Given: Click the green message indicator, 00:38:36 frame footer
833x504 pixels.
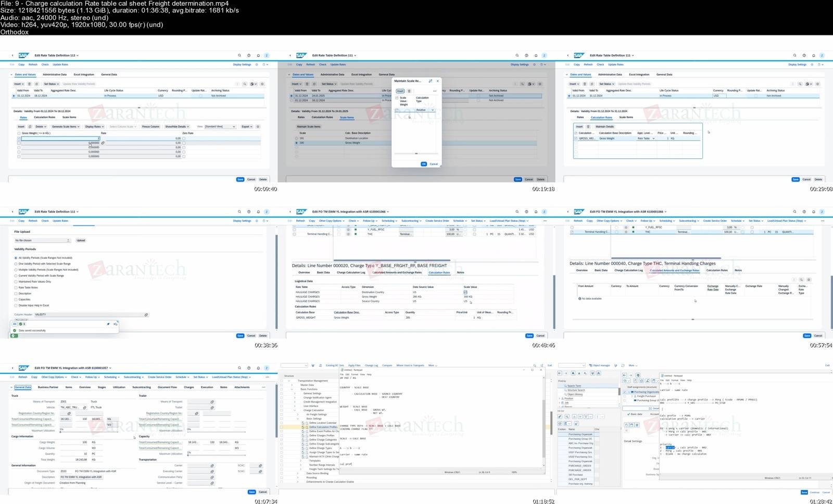Looking at the screenshot, I should (14, 336).
